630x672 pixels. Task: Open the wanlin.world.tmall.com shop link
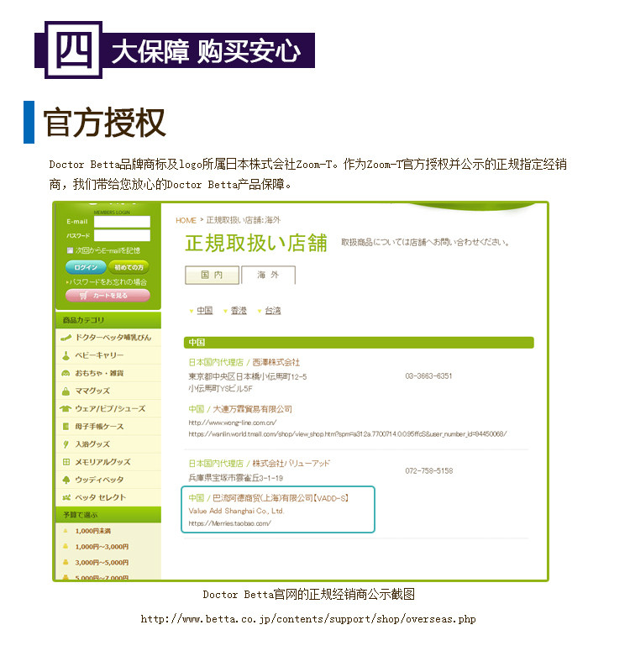tap(348, 434)
